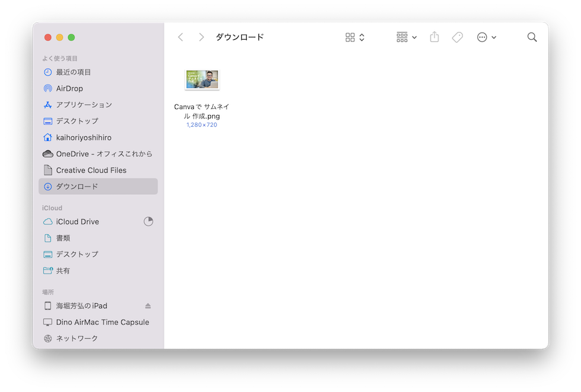This screenshot has height=392, width=581.
Task: Navigate forward with the right arrow
Action: (202, 37)
